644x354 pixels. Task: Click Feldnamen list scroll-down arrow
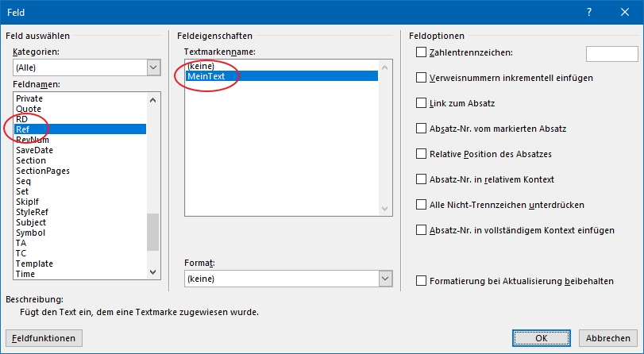coord(152,272)
